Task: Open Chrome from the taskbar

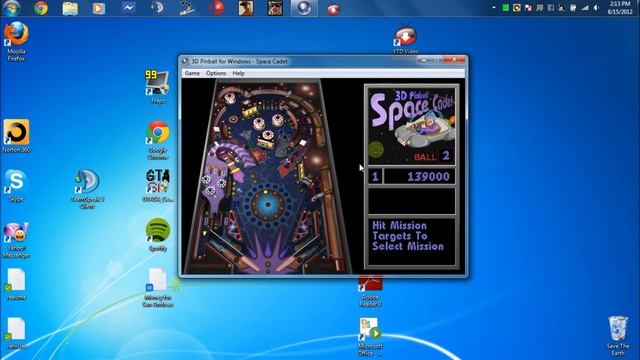Action: pos(41,8)
